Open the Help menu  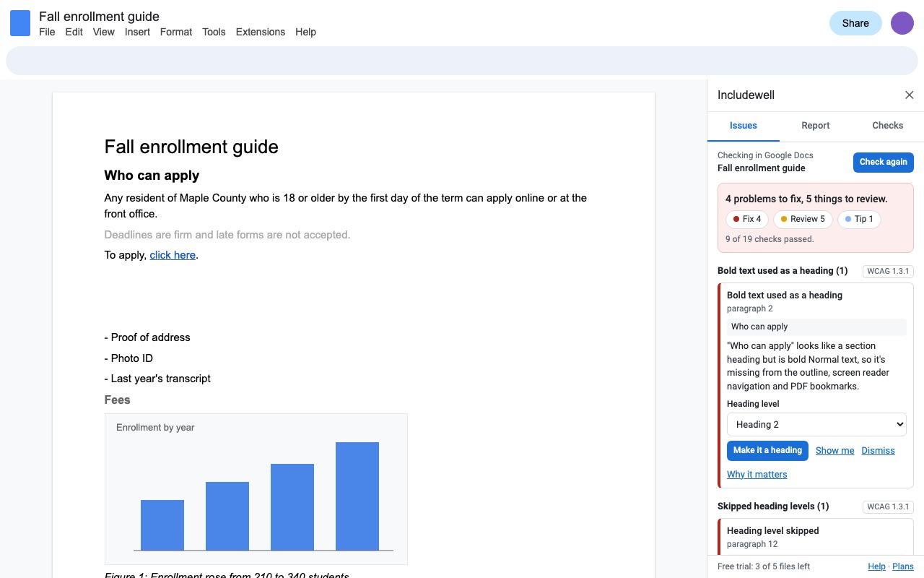(305, 32)
